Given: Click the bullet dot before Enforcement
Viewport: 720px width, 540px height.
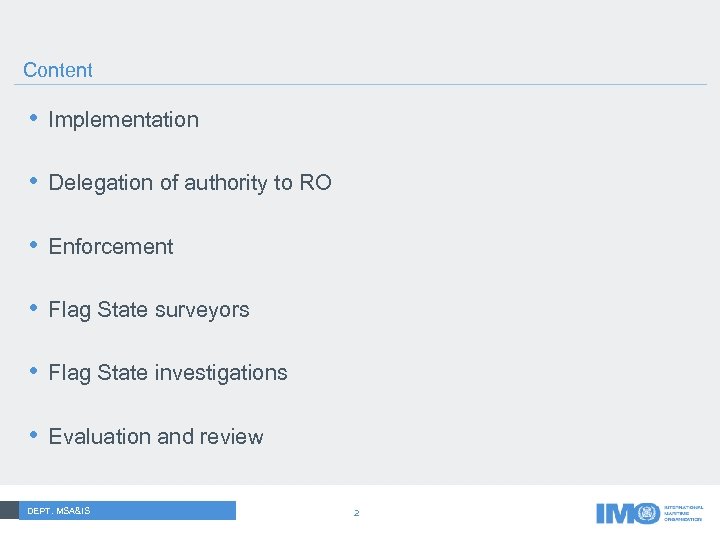Looking at the screenshot, I should click(x=33, y=245).
